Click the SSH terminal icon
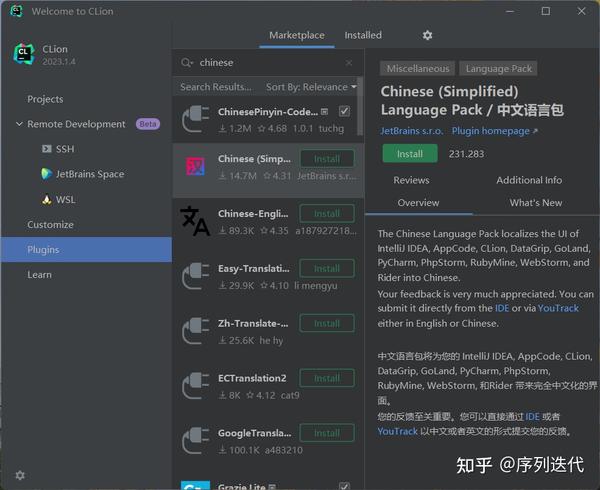This screenshot has width=600, height=490. [x=47, y=149]
